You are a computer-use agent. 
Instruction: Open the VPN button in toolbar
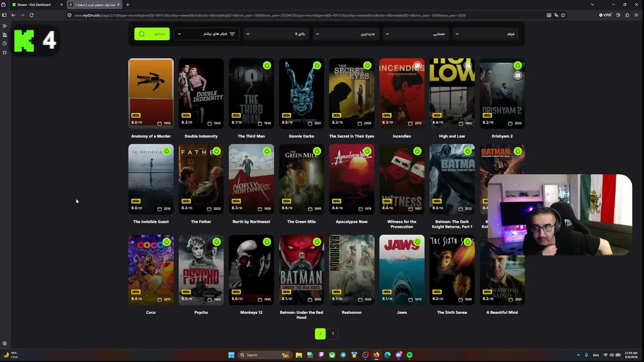605,15
